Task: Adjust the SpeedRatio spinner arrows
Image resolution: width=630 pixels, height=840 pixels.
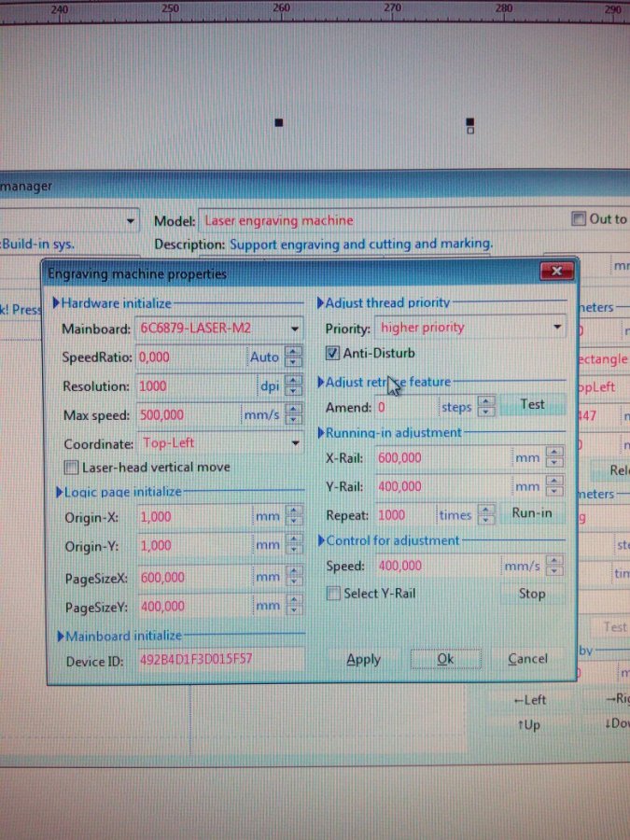Action: 294,357
